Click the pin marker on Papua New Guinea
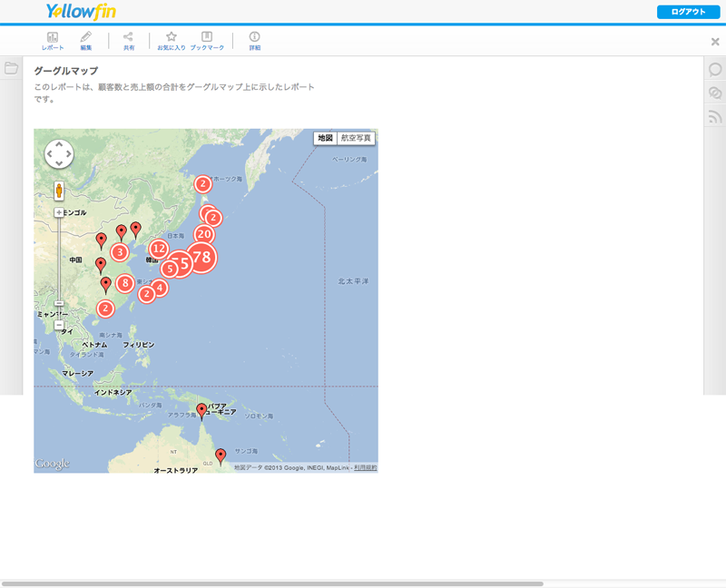Viewport: 726px width, 588px height. tap(201, 412)
